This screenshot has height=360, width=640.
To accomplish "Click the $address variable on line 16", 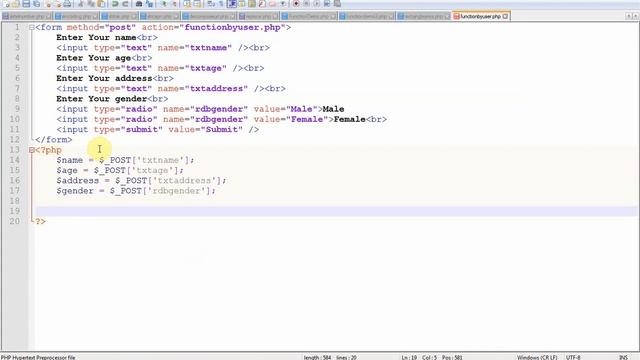I will (78, 181).
